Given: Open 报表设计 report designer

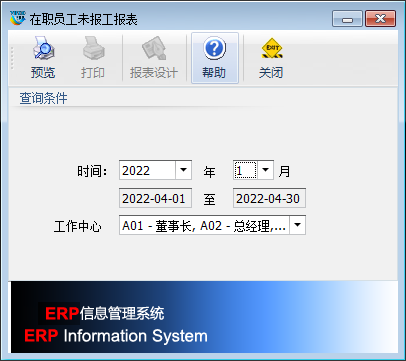Looking at the screenshot, I should 154,58.
